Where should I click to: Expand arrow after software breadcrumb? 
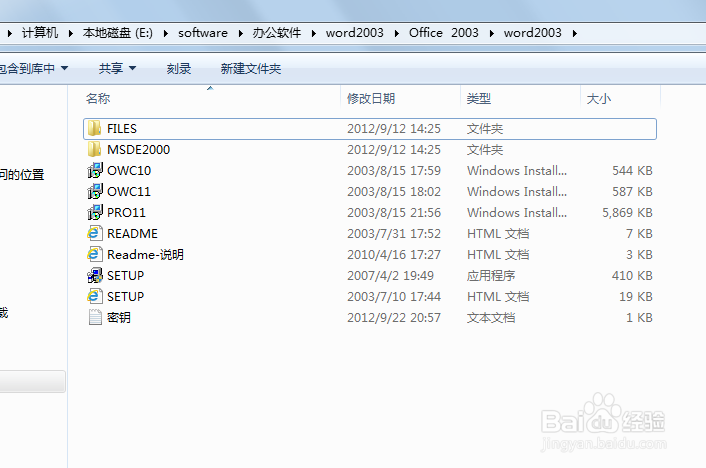(x=240, y=33)
